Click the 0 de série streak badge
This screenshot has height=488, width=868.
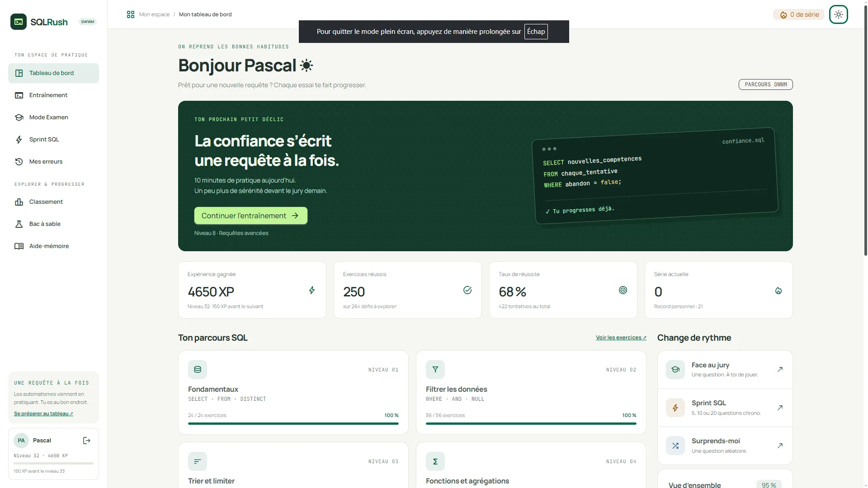[799, 15]
